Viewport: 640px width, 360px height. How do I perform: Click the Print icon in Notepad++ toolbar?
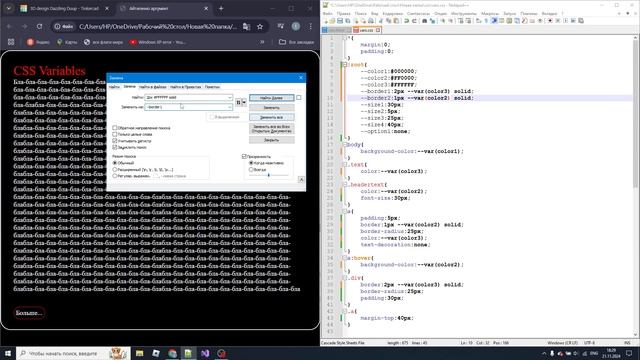[371, 20]
